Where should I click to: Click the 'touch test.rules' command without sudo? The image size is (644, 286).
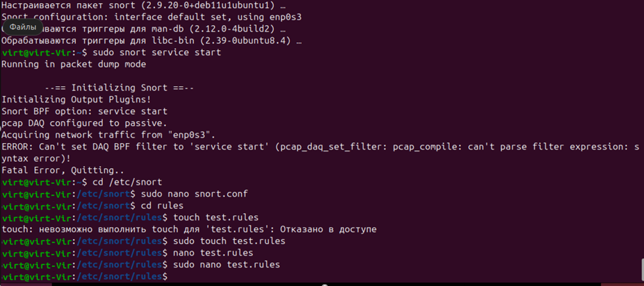(216, 217)
